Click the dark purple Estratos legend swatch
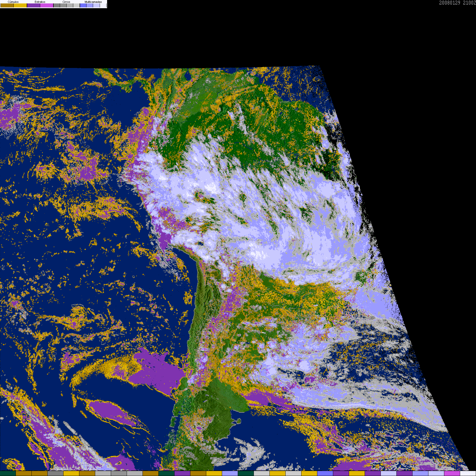 coord(34,5)
